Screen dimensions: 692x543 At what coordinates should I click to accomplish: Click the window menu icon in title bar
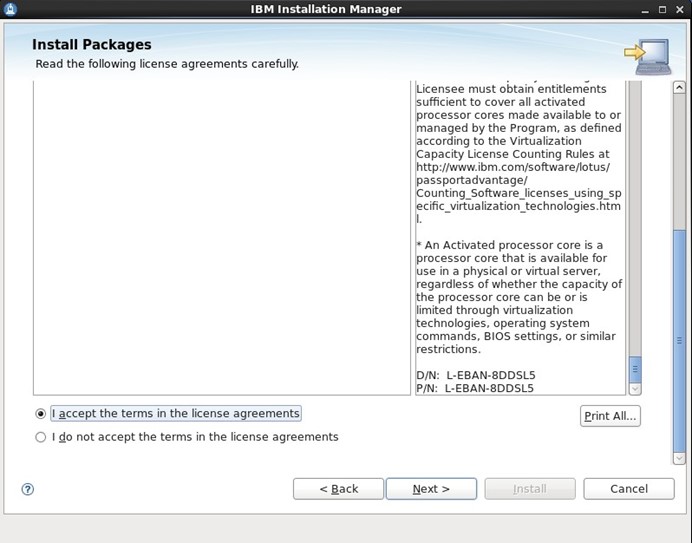10,9
